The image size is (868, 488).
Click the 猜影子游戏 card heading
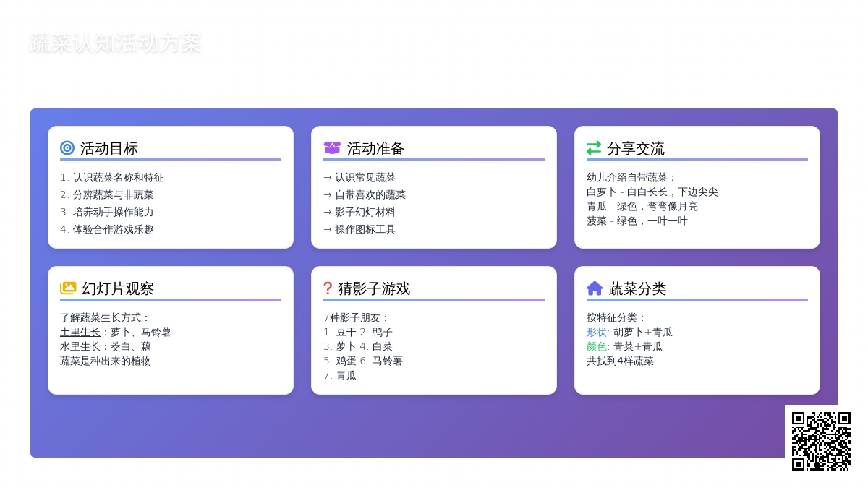tap(374, 288)
